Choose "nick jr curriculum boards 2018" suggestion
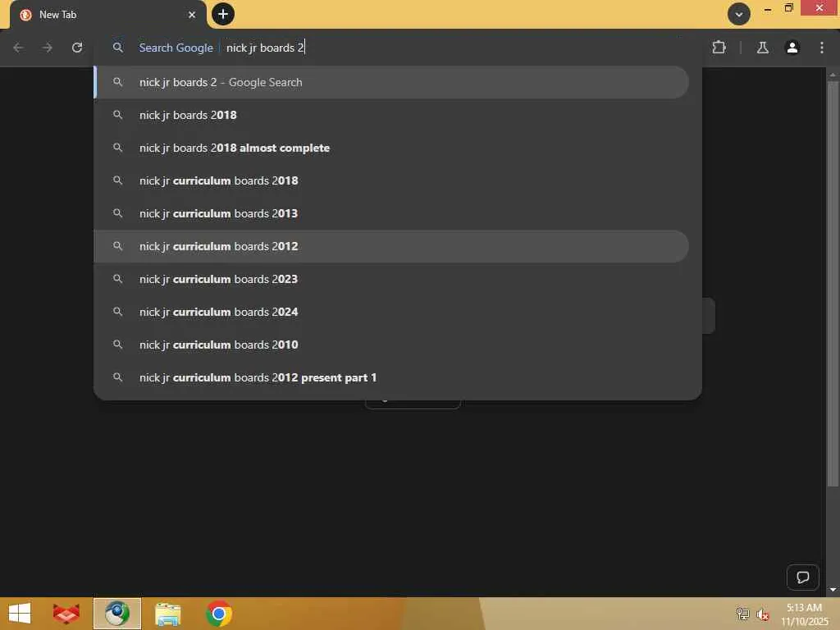The image size is (840, 630). 391,180
